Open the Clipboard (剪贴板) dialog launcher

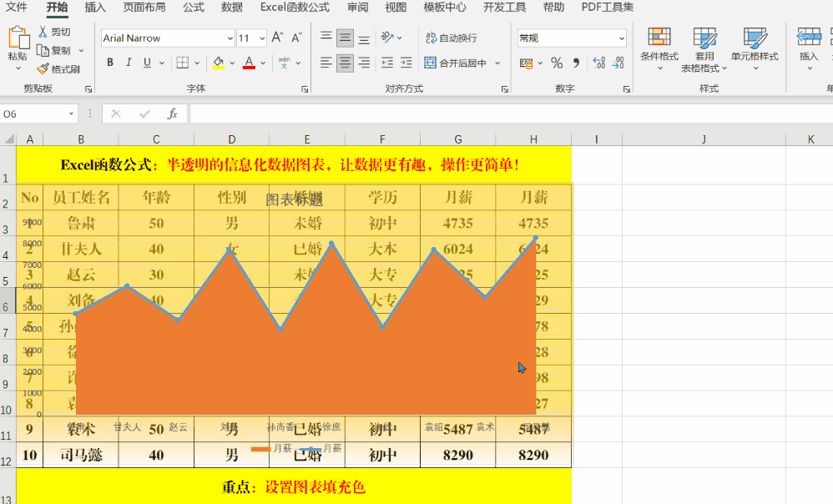coord(88,89)
